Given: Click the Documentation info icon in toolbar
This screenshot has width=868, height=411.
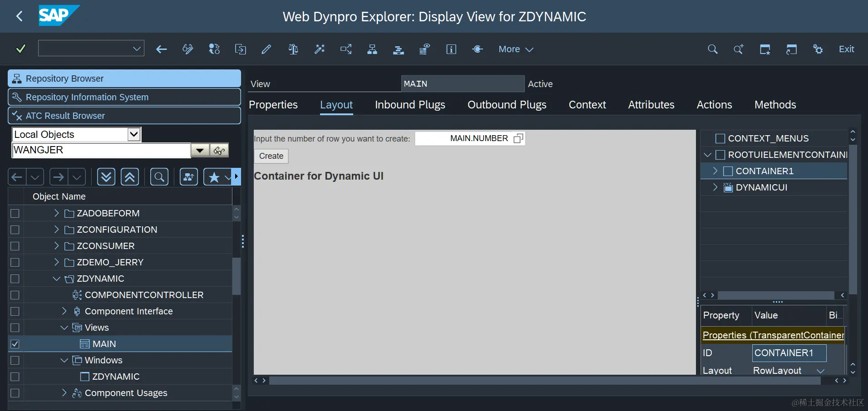Looking at the screenshot, I should [x=451, y=49].
